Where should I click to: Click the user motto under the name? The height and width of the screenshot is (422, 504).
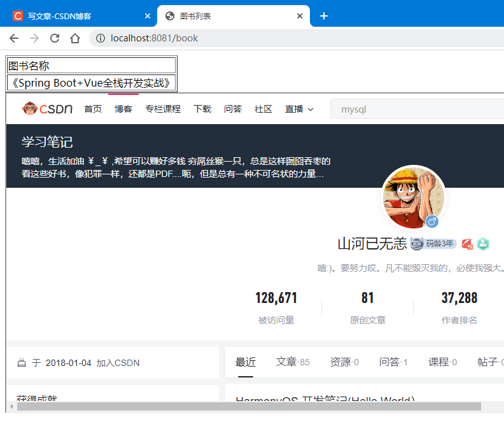pos(410,268)
